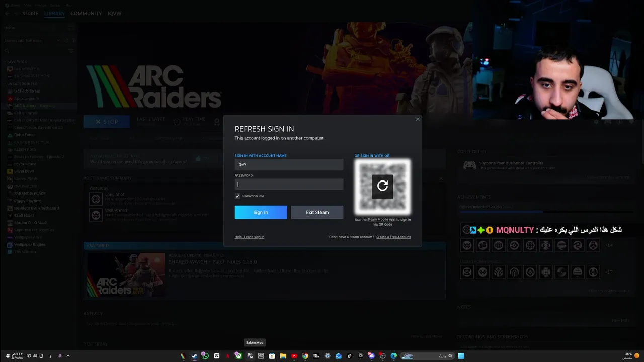644x362 pixels.
Task: Open YouTube from the taskbar
Action: click(x=294, y=356)
